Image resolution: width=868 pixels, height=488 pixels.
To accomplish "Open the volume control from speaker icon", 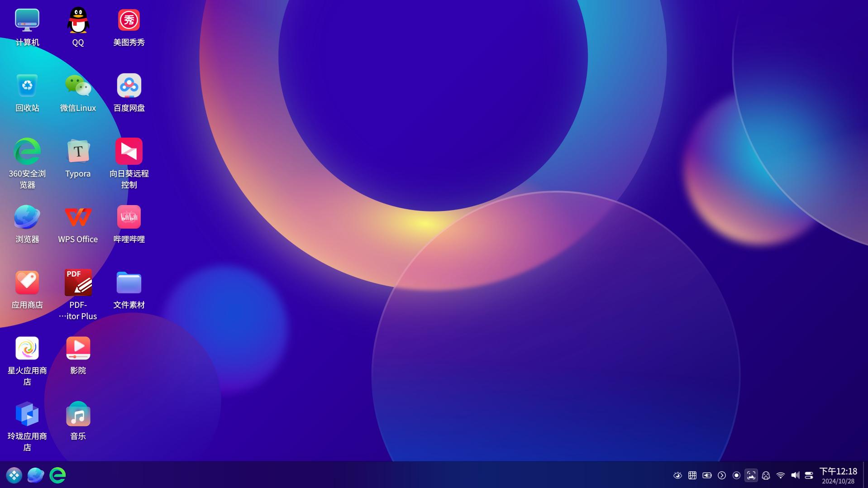I will pos(795,475).
